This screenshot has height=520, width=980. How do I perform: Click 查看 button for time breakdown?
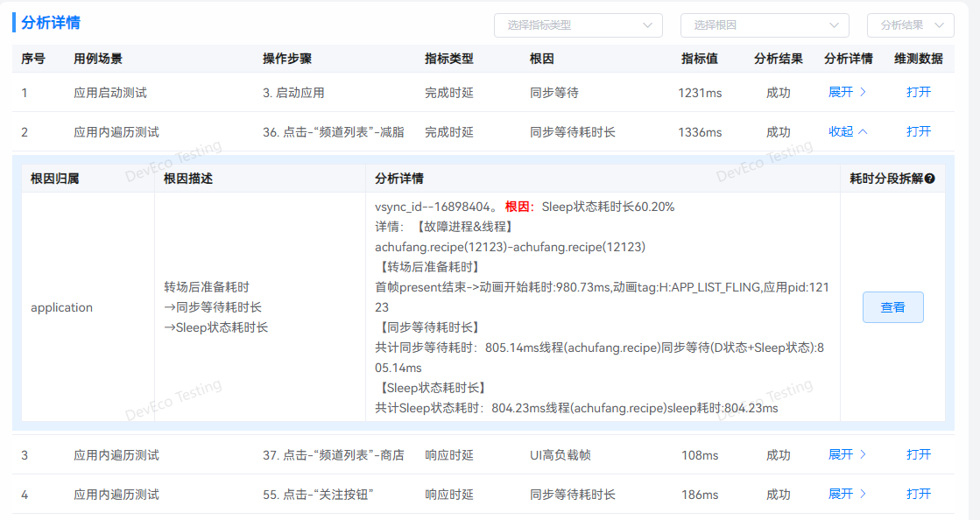(892, 307)
